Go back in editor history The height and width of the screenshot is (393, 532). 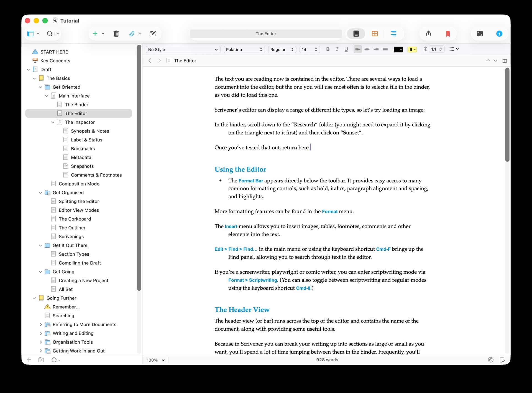150,60
